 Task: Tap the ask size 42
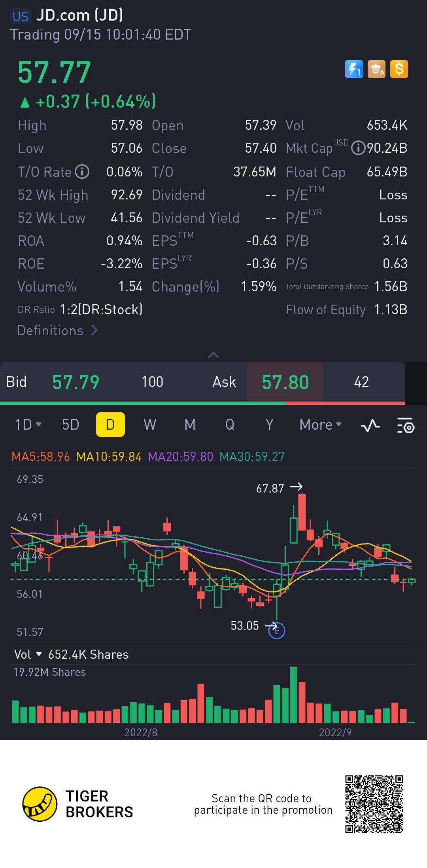tap(361, 382)
